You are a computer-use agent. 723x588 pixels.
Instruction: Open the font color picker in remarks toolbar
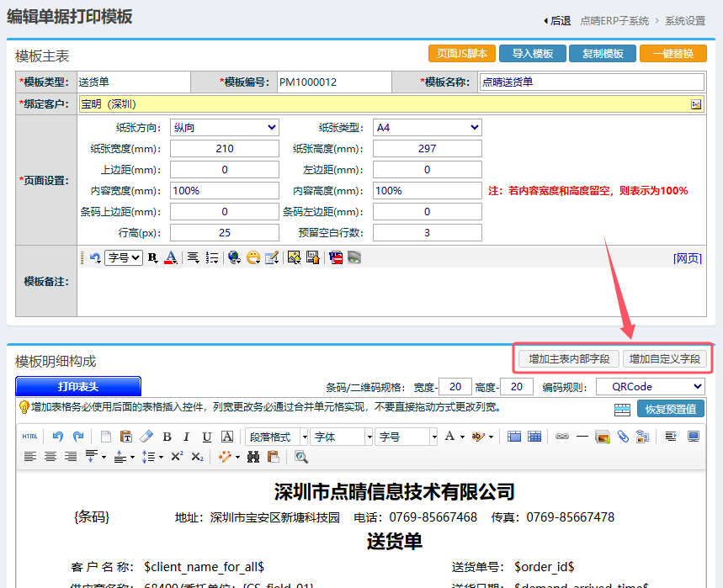[x=171, y=258]
